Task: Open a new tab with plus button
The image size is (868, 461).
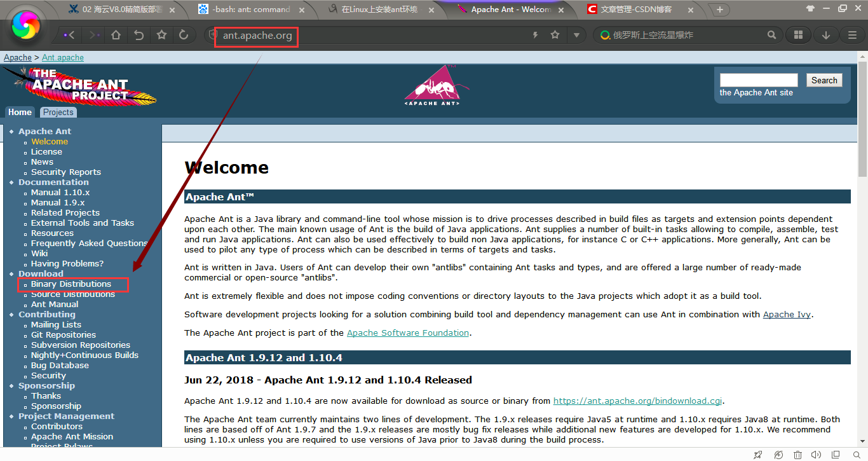Action: tap(719, 9)
